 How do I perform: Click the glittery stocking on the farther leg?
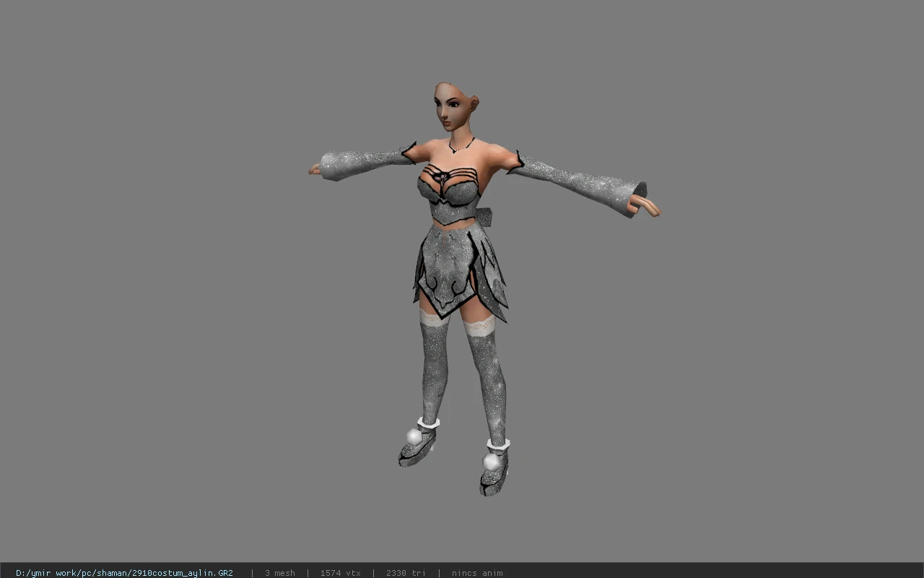[433, 368]
